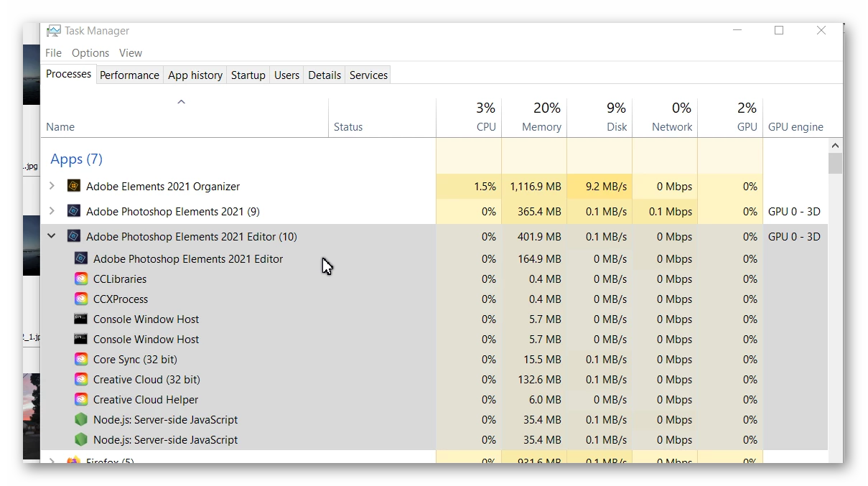
Task: Click the 1.5% CPU value
Action: [485, 186]
